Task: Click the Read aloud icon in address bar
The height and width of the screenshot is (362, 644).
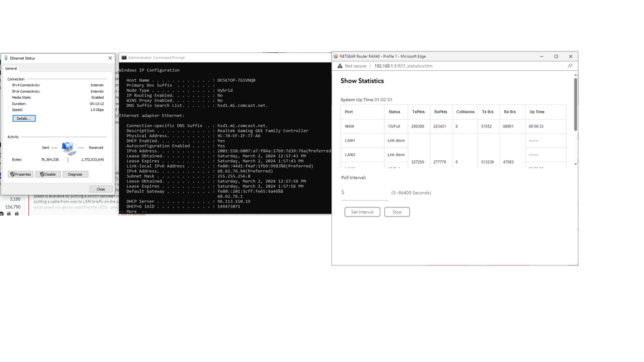Action: [x=570, y=66]
